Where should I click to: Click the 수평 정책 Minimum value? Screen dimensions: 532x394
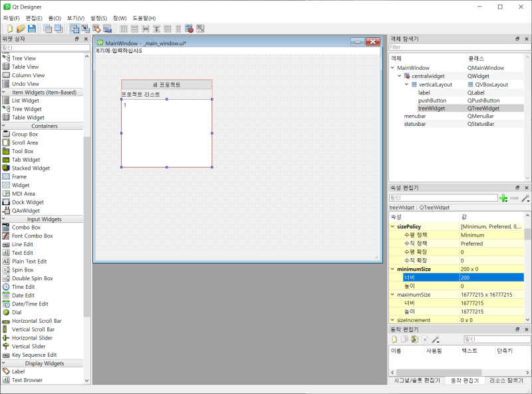pyautogui.click(x=492, y=235)
